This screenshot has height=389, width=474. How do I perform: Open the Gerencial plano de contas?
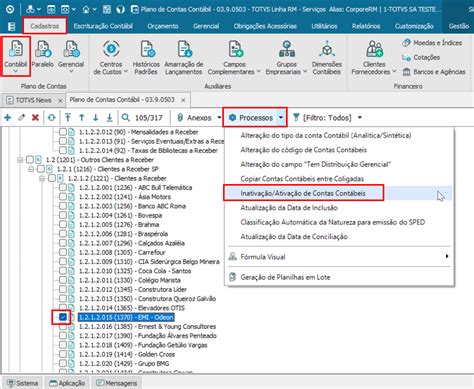[71, 56]
